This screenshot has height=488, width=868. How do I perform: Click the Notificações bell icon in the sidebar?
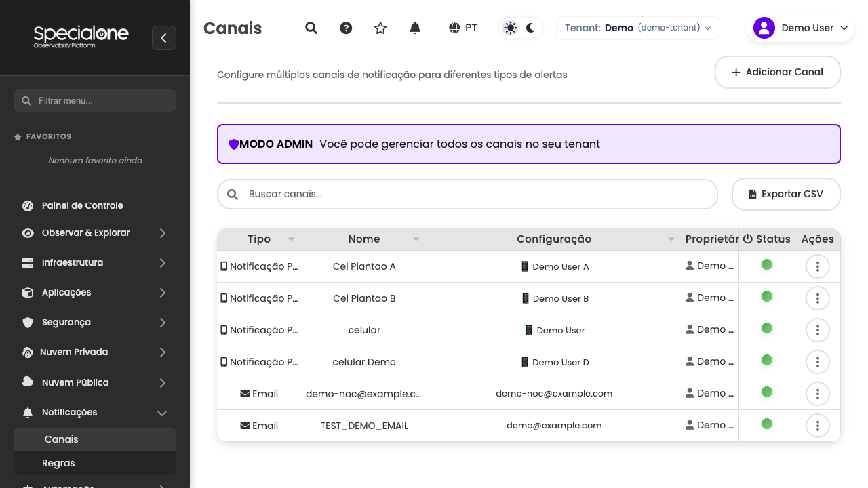pyautogui.click(x=28, y=412)
